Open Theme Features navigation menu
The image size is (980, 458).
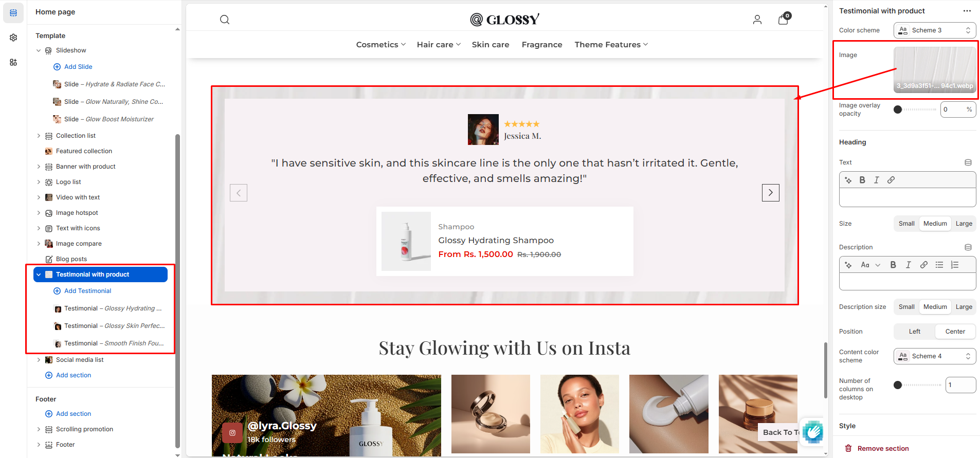[611, 45]
